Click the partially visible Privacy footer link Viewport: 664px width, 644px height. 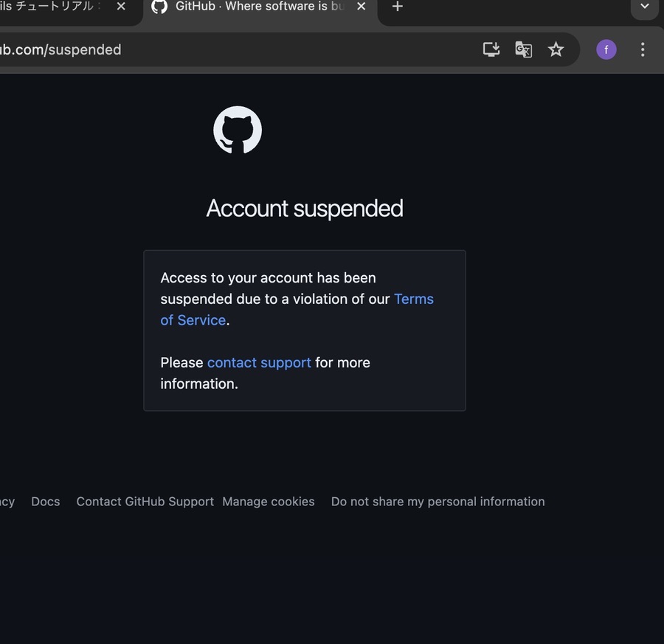pyautogui.click(x=7, y=502)
